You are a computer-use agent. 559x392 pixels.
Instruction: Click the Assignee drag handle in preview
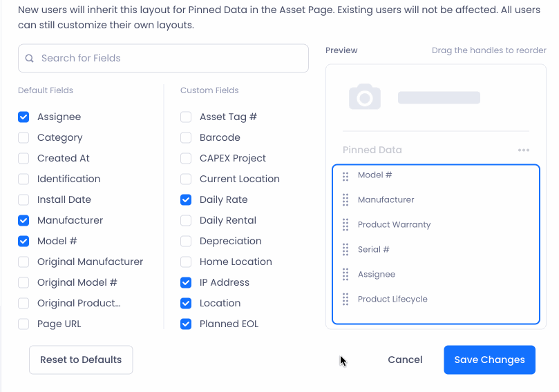[345, 275]
